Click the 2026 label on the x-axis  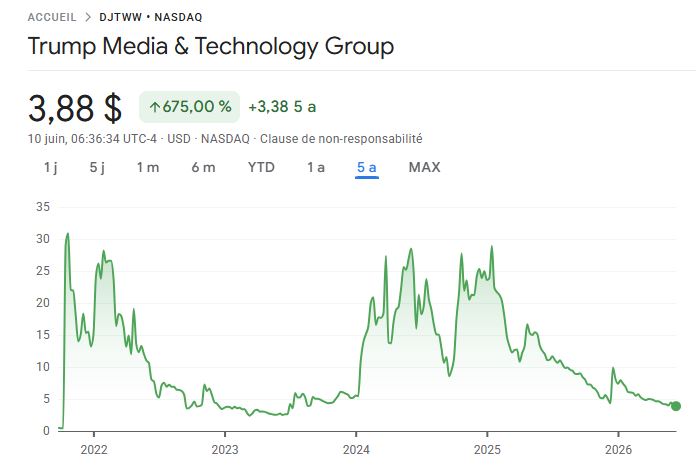tap(618, 450)
